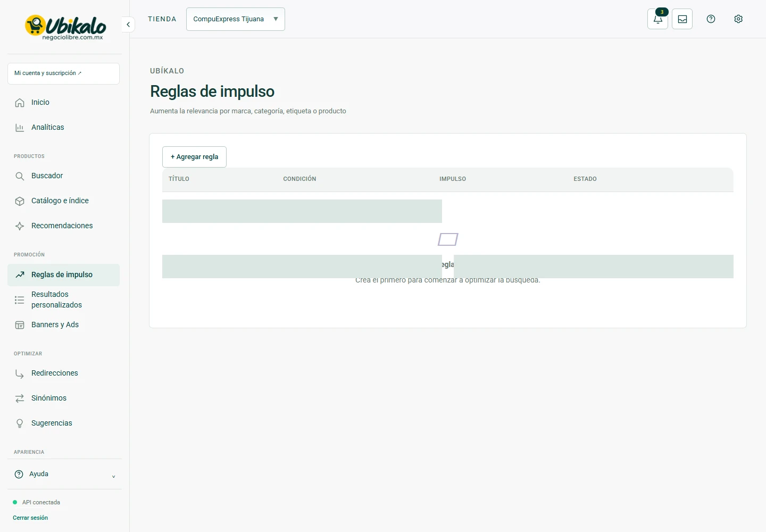Click the ESTADO column header

pos(585,179)
